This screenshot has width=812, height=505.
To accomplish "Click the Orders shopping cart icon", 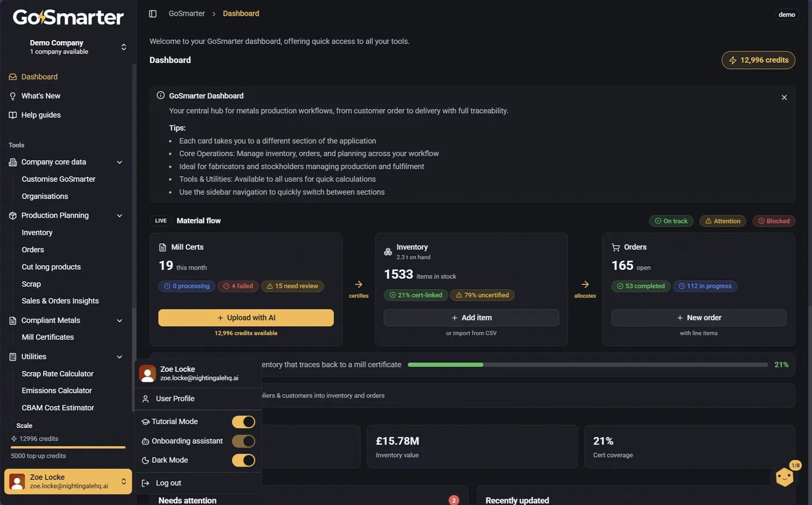I will click(x=615, y=247).
